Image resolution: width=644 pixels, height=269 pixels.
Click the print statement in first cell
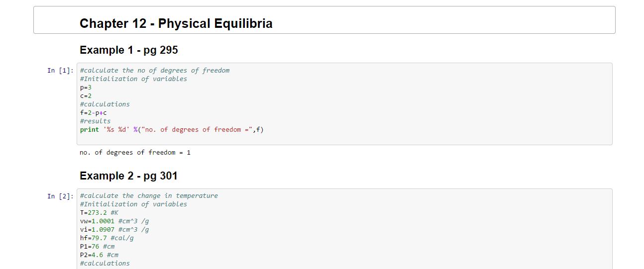pos(171,130)
